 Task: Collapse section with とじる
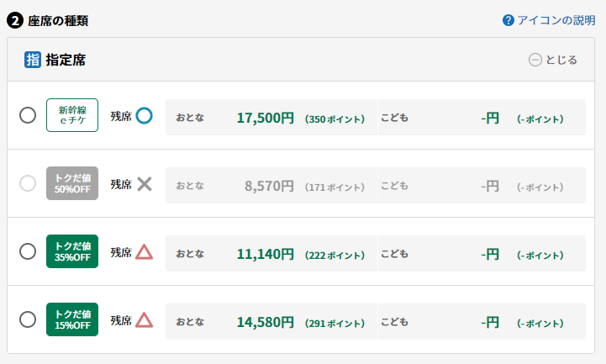(x=553, y=60)
